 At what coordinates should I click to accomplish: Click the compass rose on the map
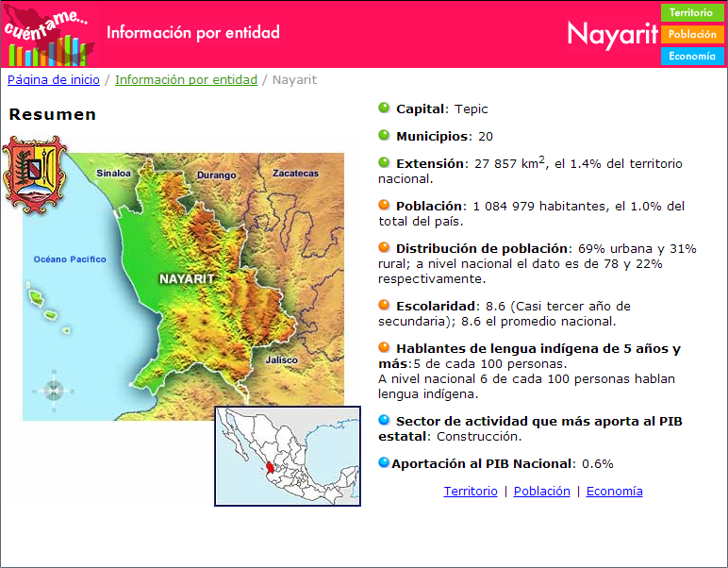(54, 391)
